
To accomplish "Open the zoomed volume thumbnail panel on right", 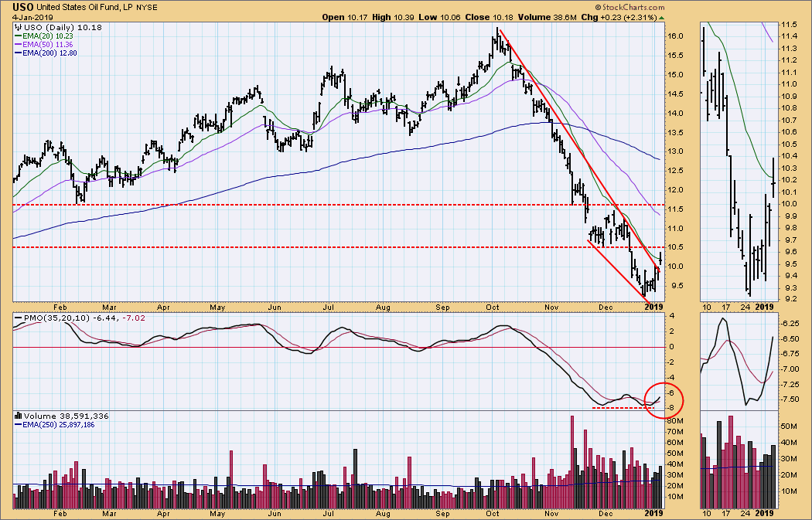I will coord(739,460).
